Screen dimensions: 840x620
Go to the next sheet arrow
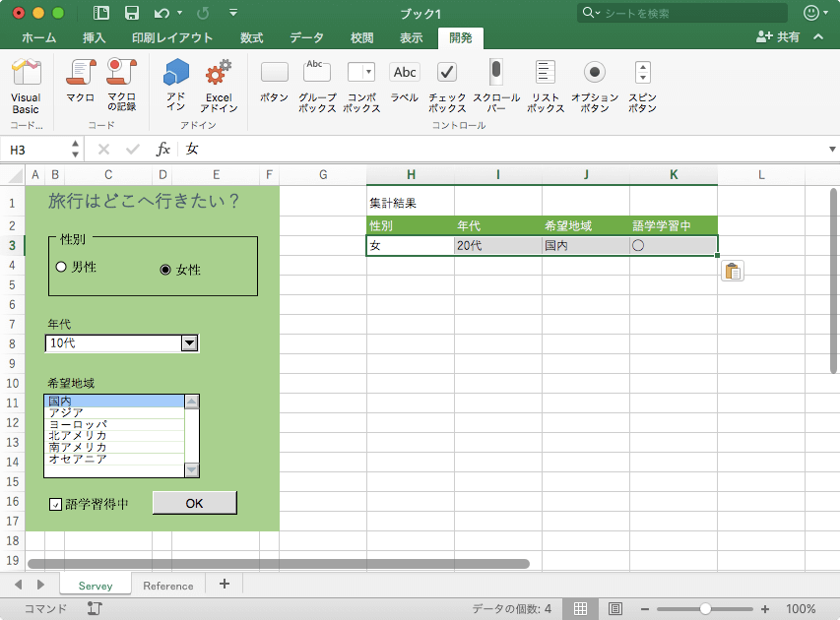[40, 585]
